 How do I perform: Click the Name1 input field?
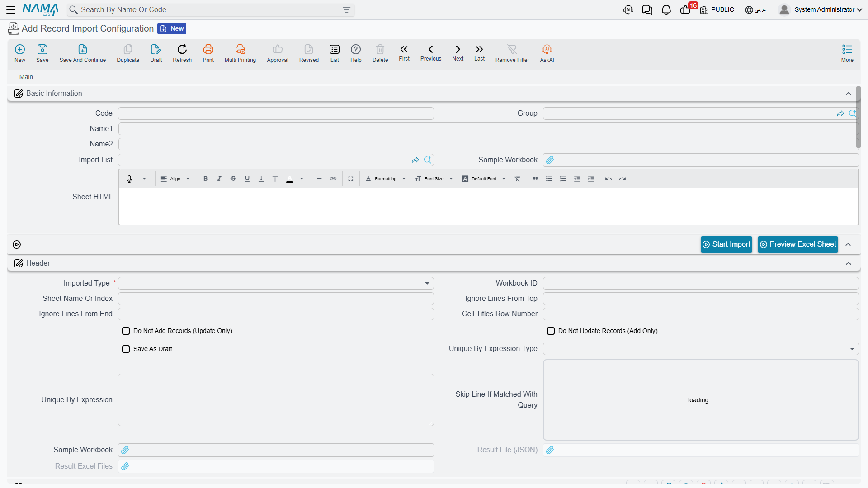(487, 129)
